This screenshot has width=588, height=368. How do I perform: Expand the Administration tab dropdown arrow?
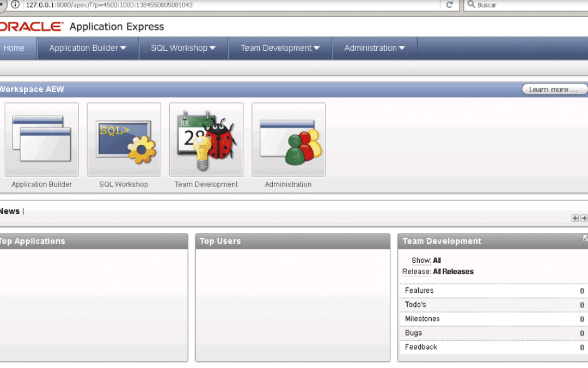coord(402,48)
